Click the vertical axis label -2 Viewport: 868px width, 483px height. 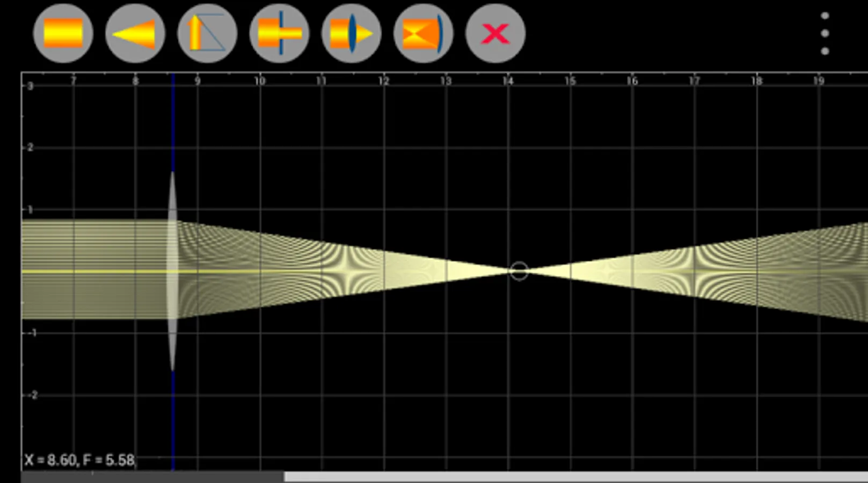33,395
